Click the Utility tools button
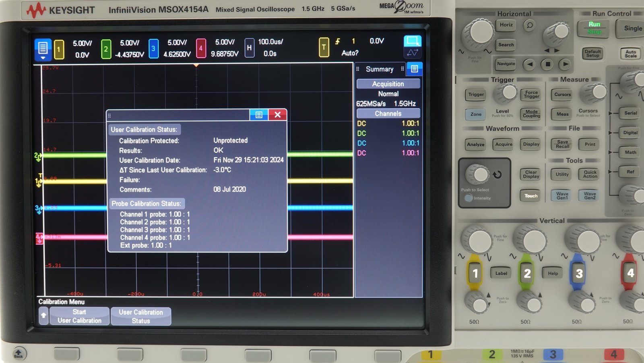The image size is (644, 363). point(562,174)
